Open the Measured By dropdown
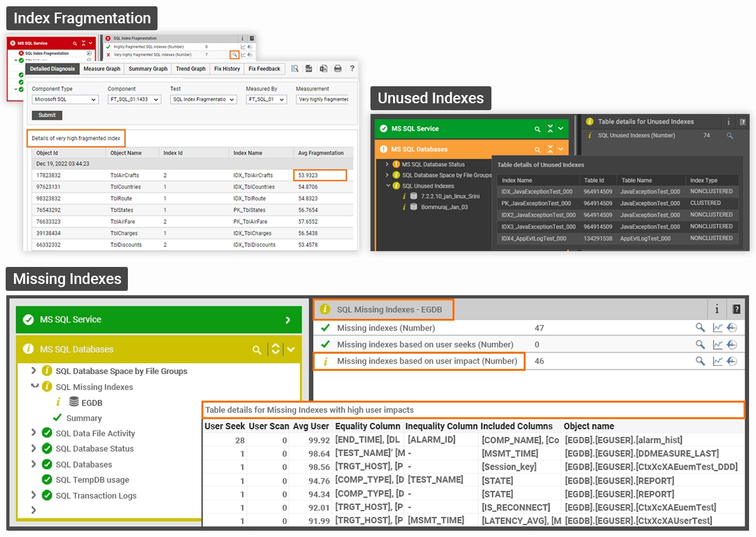Viewport: 756px width, 537px height. pos(266,99)
